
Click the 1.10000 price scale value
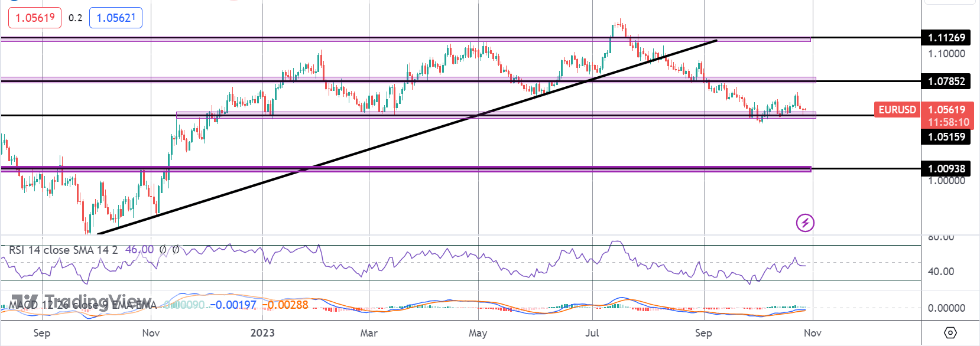tap(946, 54)
